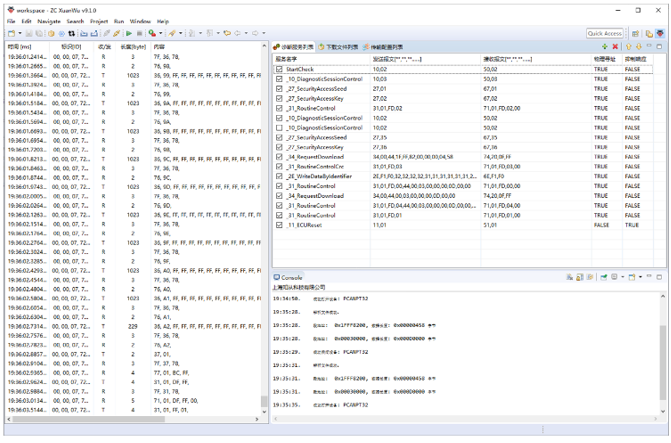Toggle the _11_ECUReset checkbox
Screen dimensions: 671x443
[x=279, y=225]
